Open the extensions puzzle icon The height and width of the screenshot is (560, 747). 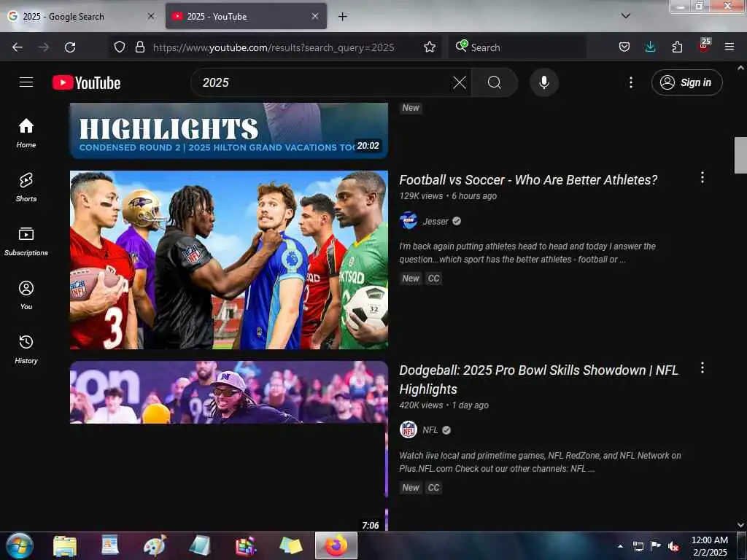coord(677,47)
